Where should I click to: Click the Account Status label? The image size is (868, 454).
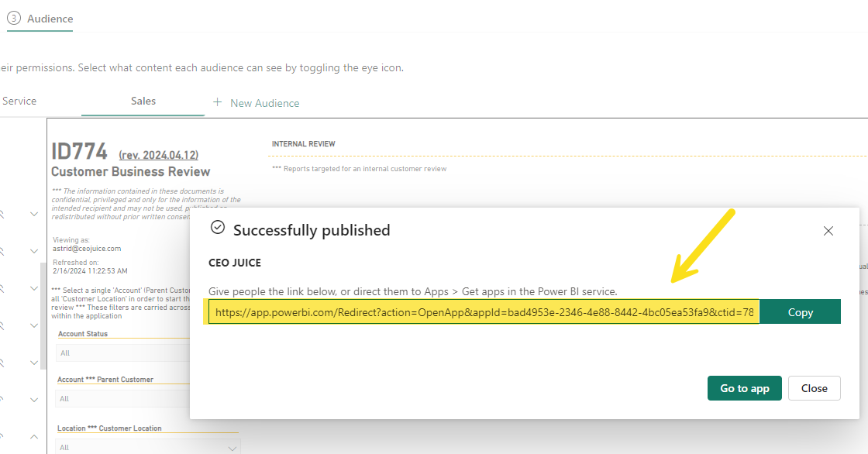(83, 334)
